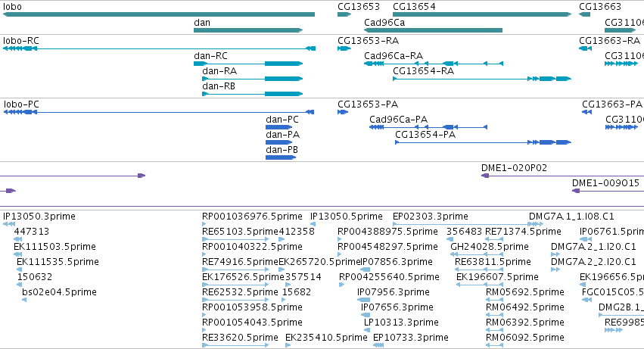The height and width of the screenshot is (349, 644).
Task: Click the RP001036976.5prime label
Action: click(x=252, y=217)
